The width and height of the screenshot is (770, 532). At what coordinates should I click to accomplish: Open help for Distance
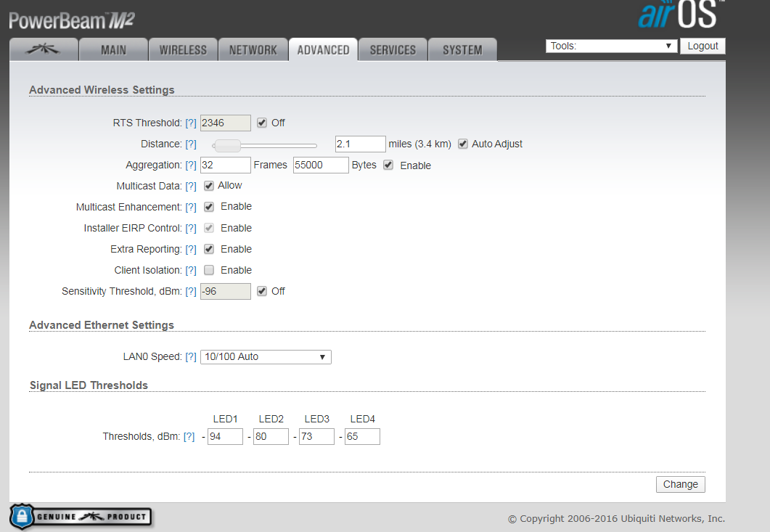[191, 144]
